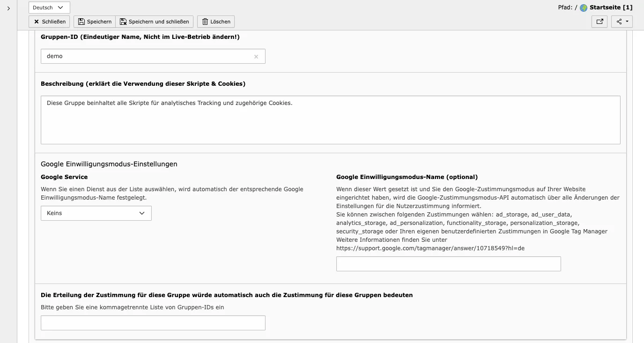Click the save-and-close floppy icon
The height and width of the screenshot is (343, 644).
click(123, 21)
